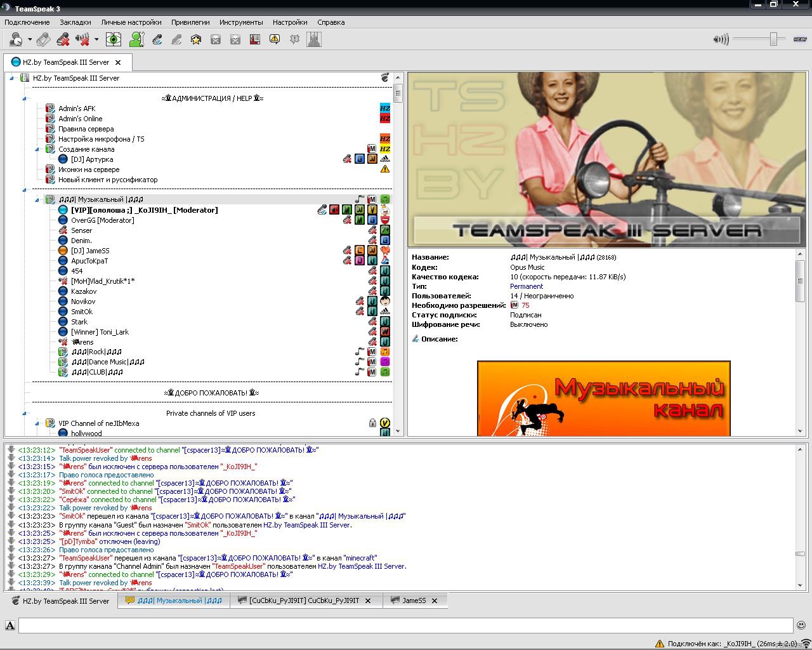This screenshot has height=650, width=812.
Task: Select the Dance Music subchannel
Action: point(108,362)
